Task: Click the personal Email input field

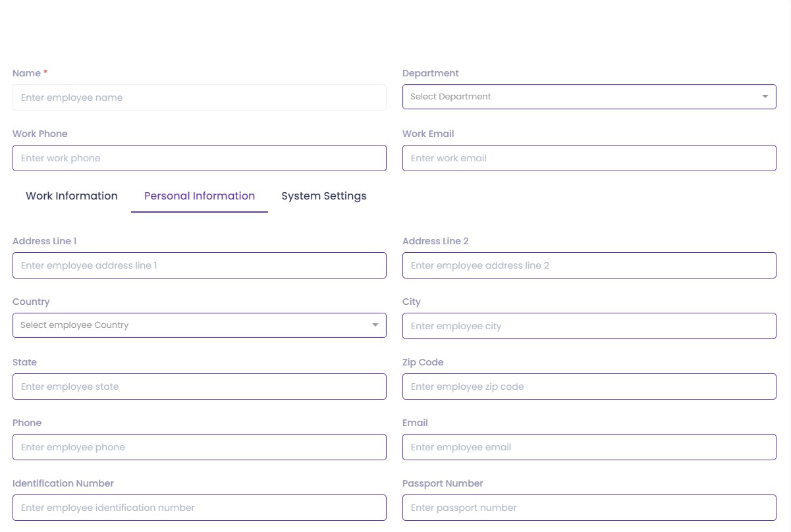Action: point(589,447)
